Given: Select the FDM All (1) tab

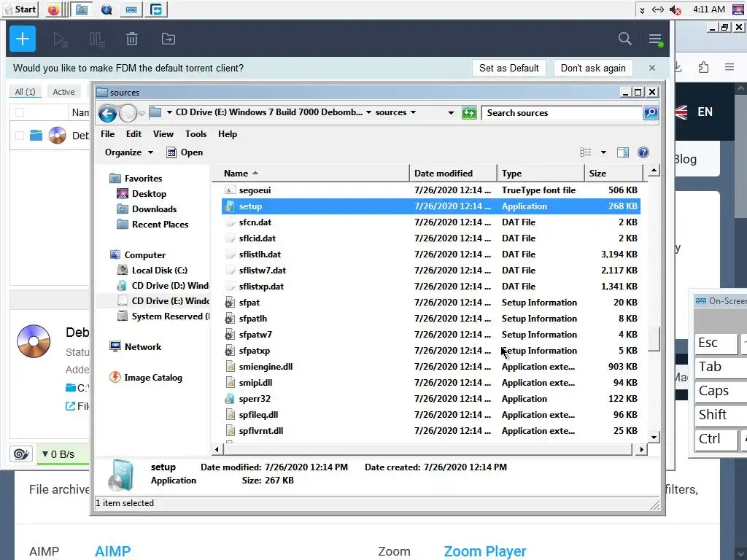Looking at the screenshot, I should click(26, 92).
